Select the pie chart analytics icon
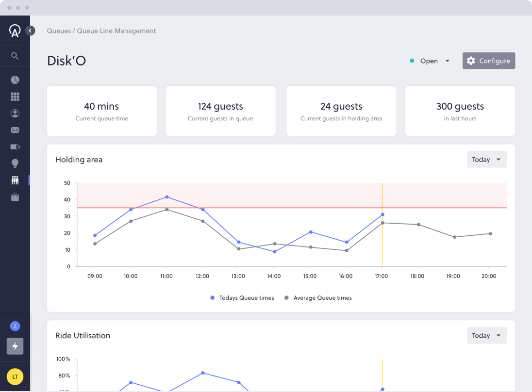 tap(15, 80)
